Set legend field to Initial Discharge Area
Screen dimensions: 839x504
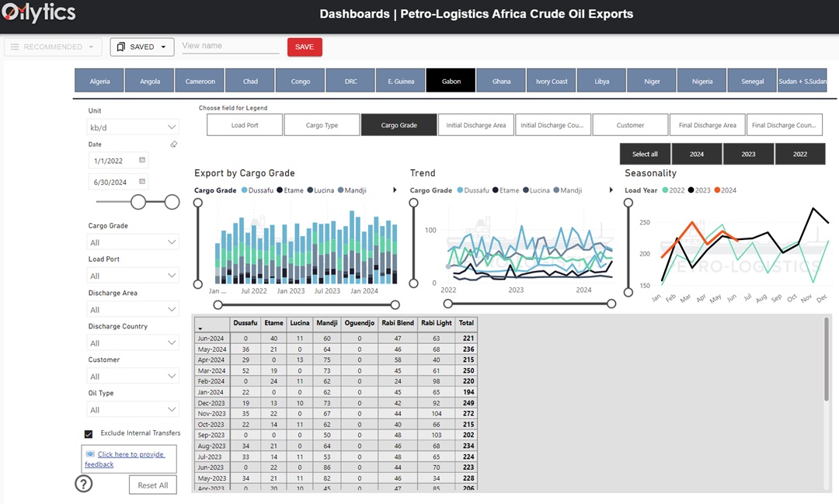[475, 125]
